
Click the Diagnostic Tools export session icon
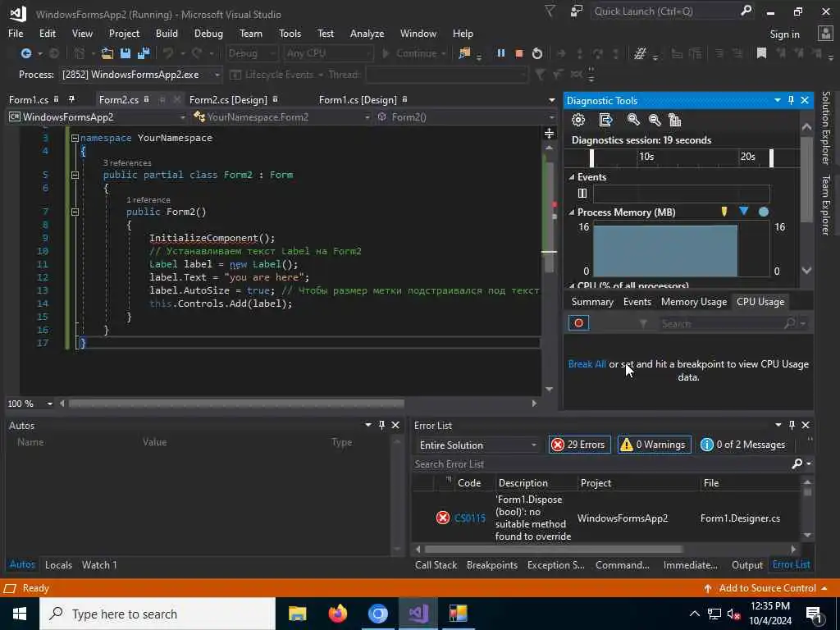pyautogui.click(x=605, y=120)
